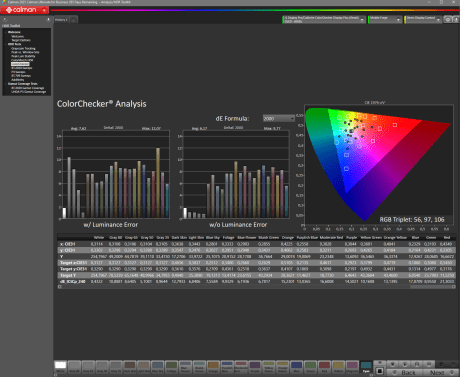Click the stop reading square icon
Viewport: 460px width, 377px height.
380,371
